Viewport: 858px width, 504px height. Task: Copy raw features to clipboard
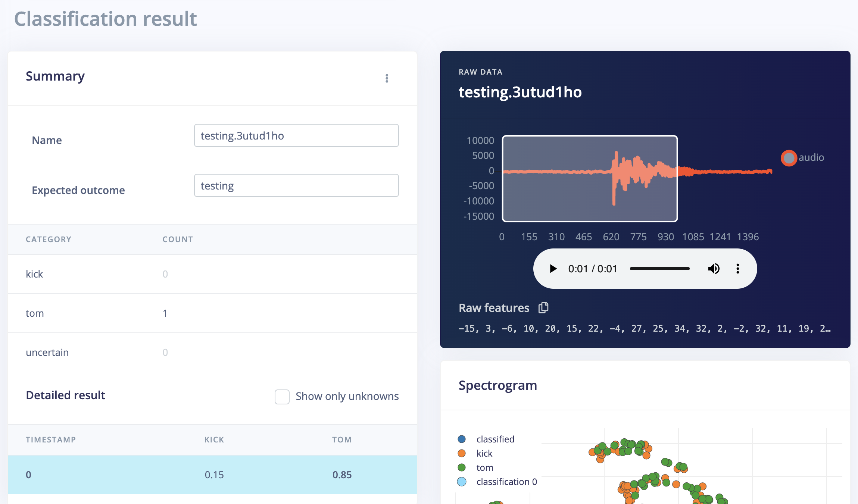[543, 308]
